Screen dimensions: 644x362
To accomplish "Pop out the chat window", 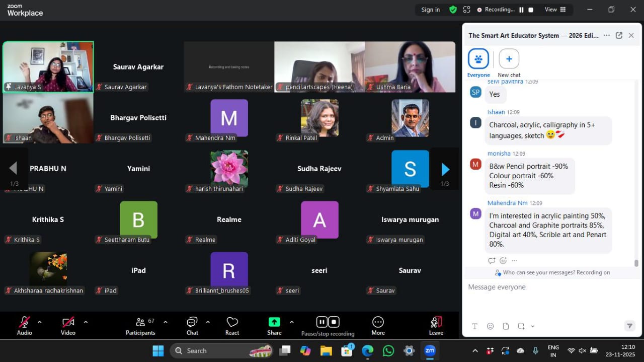I will click(x=619, y=35).
